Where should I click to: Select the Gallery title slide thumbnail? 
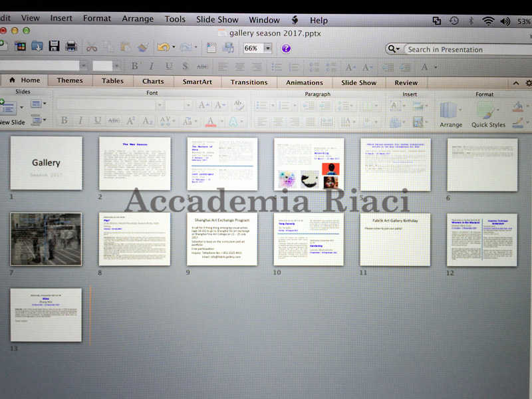(x=46, y=163)
